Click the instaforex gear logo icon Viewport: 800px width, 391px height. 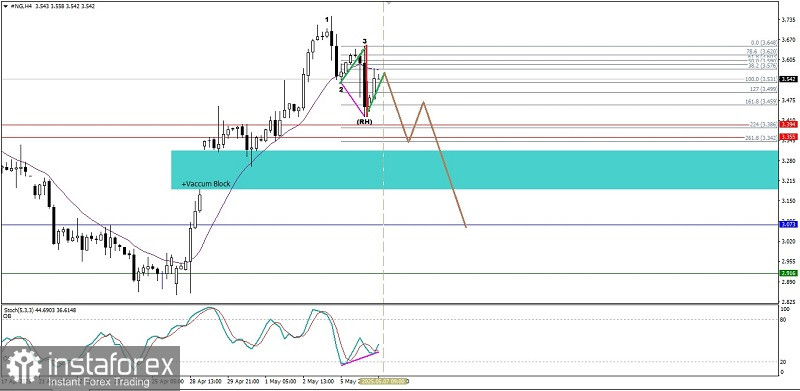point(23,366)
